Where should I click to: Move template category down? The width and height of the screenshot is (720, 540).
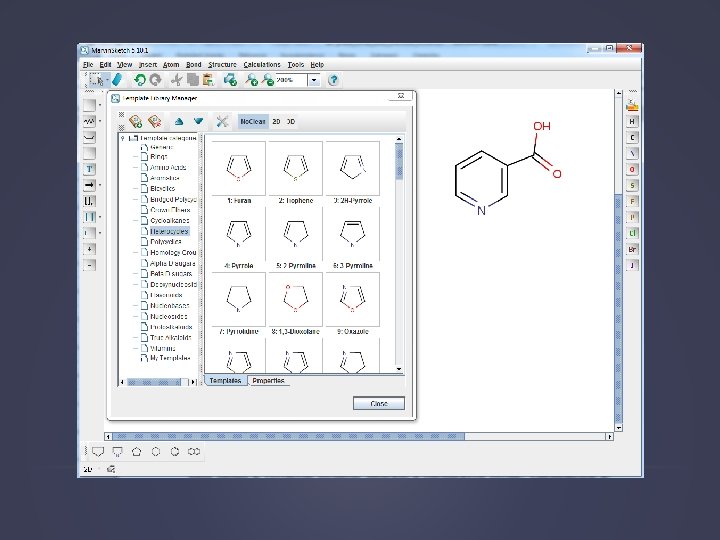(x=198, y=122)
